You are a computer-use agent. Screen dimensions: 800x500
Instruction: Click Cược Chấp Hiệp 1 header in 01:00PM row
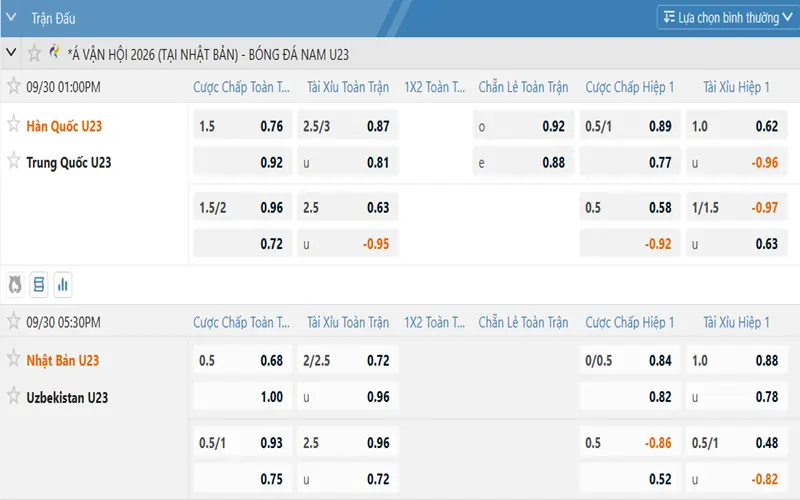pos(630,87)
